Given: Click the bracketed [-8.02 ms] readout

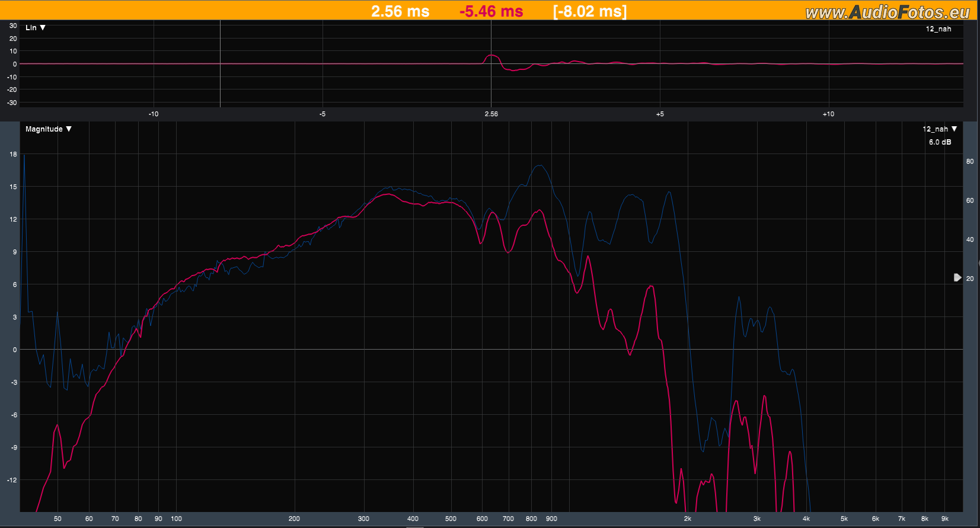Looking at the screenshot, I should point(590,11).
